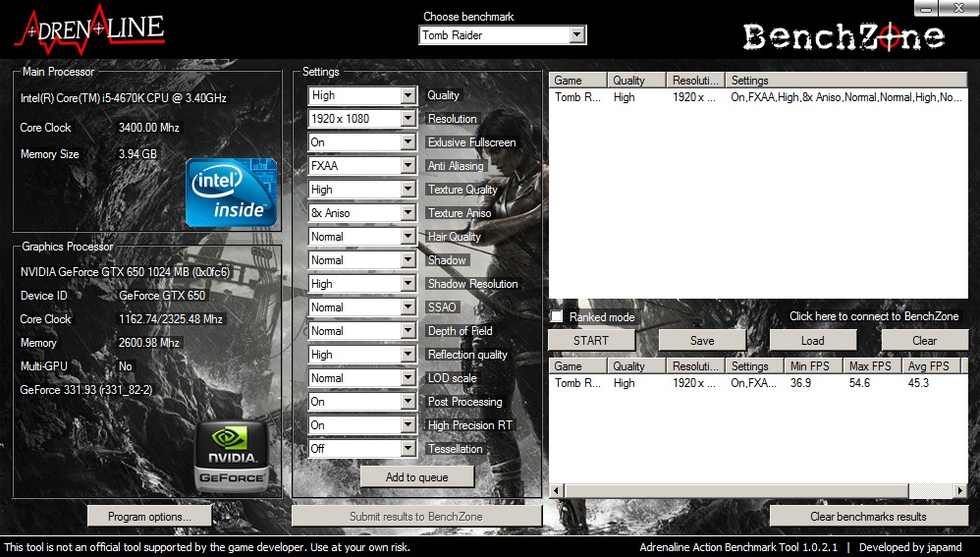Screen dimensions: 980x557
Task: Open the Tessellation dropdown
Action: pyautogui.click(x=362, y=449)
